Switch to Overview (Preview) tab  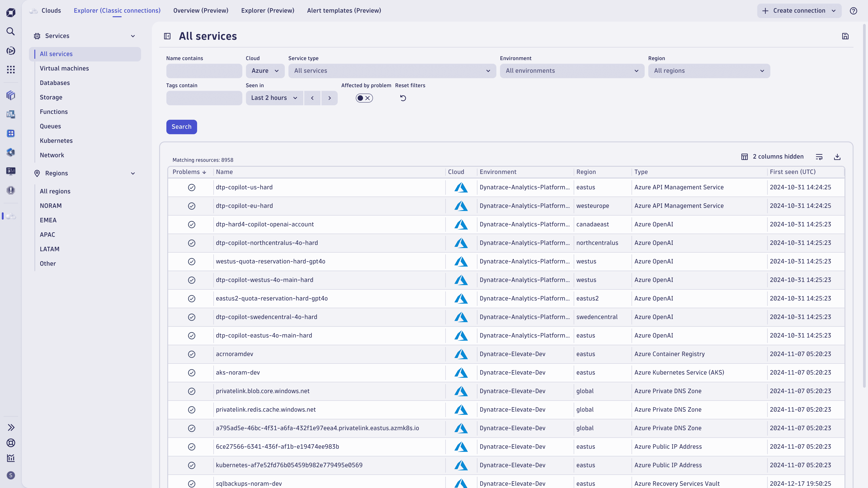click(x=201, y=11)
